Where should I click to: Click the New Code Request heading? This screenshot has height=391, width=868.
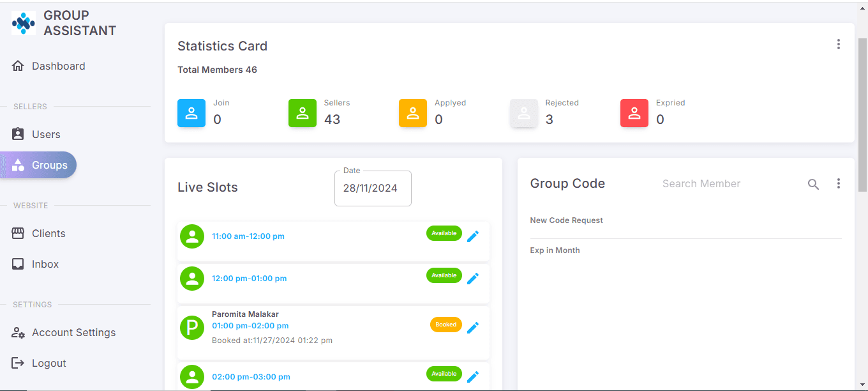(567, 220)
